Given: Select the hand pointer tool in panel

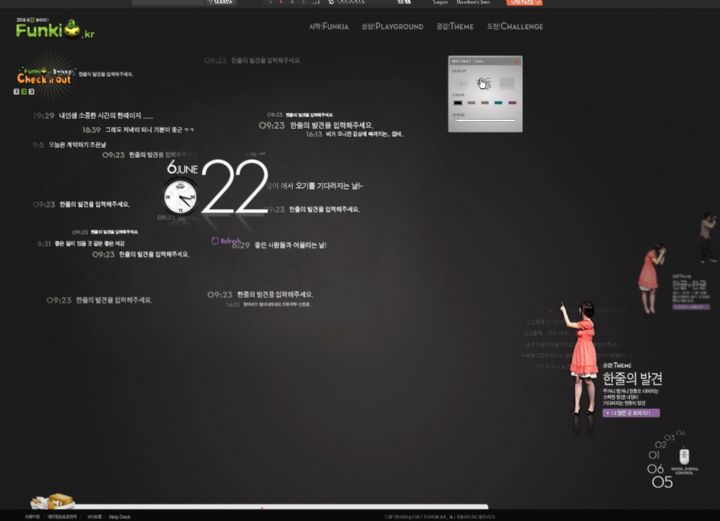Looking at the screenshot, I should pyautogui.click(x=483, y=84).
